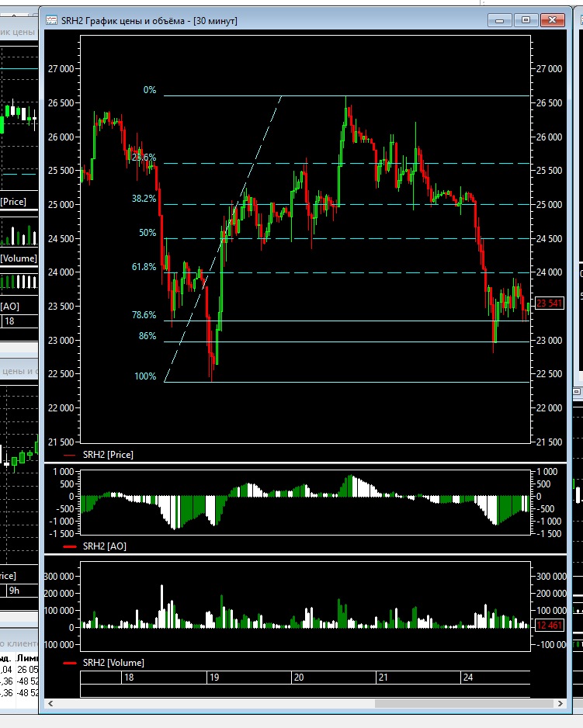
Task: Click the SRH2 [Volume] legend entry
Action: [x=113, y=663]
